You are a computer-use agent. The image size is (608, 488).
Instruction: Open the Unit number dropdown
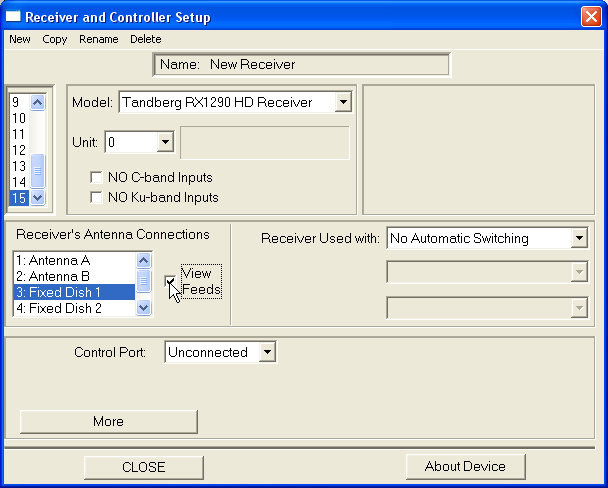click(x=166, y=142)
